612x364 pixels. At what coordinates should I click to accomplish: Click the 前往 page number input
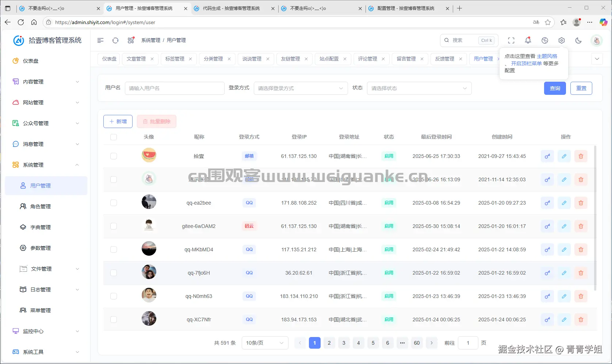[x=468, y=343]
